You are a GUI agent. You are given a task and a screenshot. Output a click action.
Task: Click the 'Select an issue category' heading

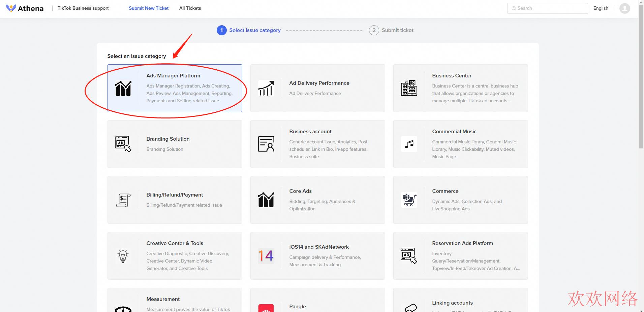point(136,56)
